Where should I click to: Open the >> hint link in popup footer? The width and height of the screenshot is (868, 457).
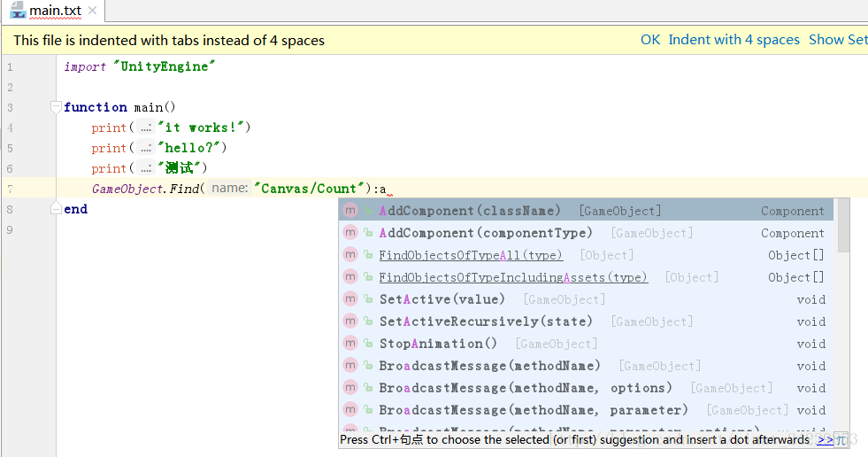[x=825, y=440]
